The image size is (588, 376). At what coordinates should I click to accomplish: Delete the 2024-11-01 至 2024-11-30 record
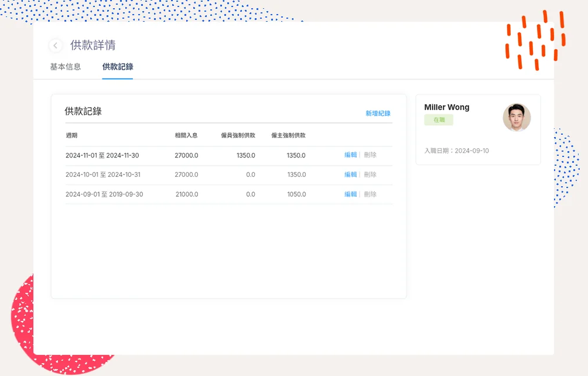point(370,155)
